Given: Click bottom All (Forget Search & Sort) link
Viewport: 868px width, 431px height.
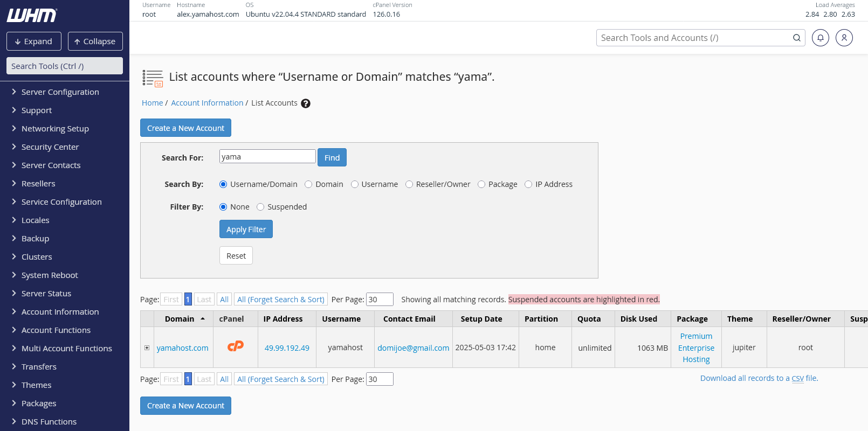Looking at the screenshot, I should [281, 379].
